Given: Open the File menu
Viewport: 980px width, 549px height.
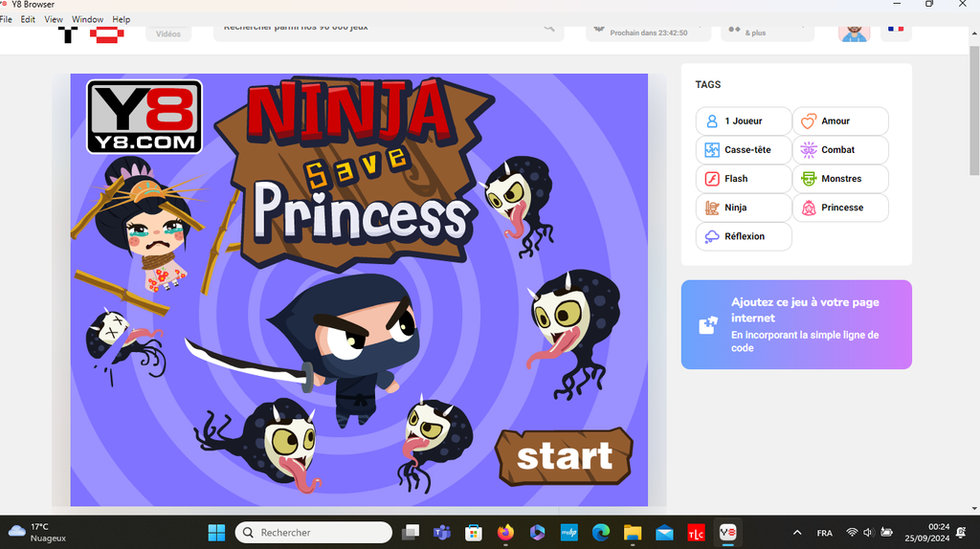Looking at the screenshot, I should 6,19.
